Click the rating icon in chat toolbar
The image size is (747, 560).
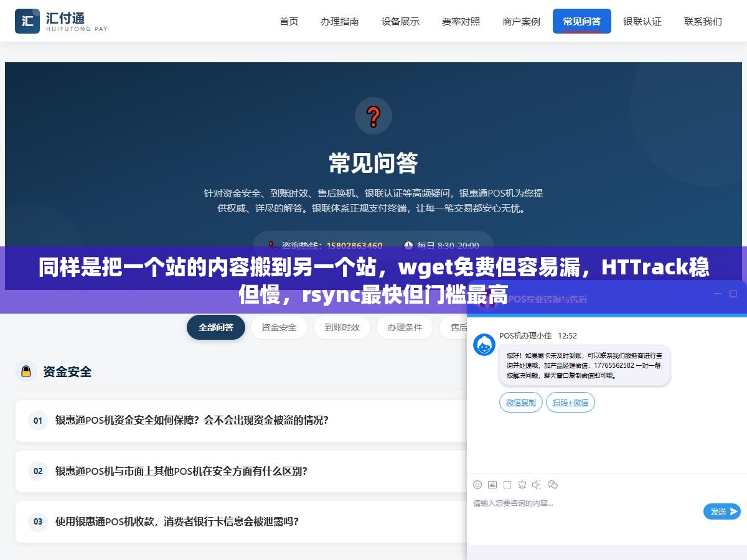coord(522,485)
